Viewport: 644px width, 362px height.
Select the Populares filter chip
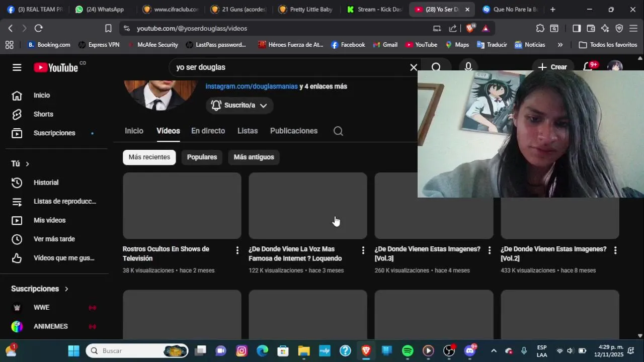click(202, 157)
